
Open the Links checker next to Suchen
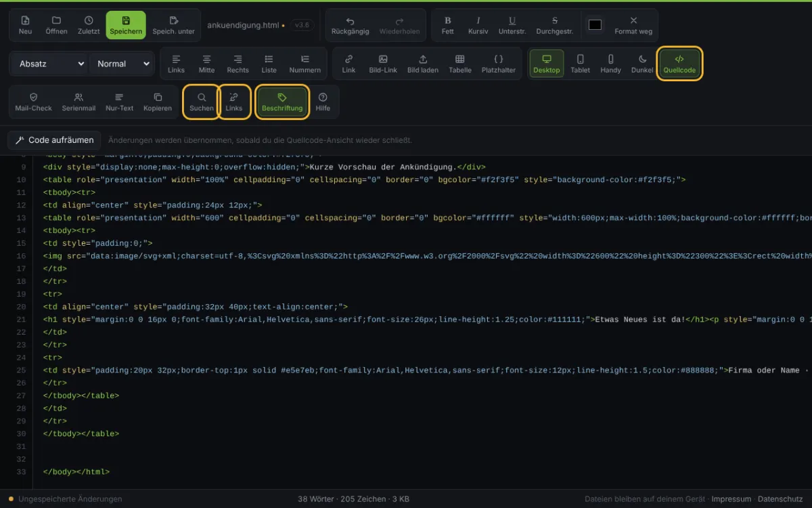pyautogui.click(x=234, y=102)
